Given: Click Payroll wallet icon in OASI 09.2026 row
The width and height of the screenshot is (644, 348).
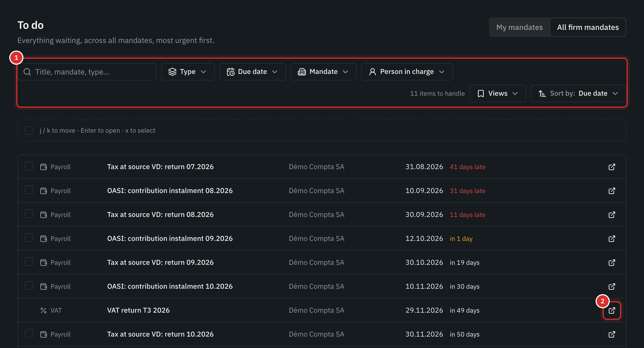Looking at the screenshot, I should coord(44,238).
